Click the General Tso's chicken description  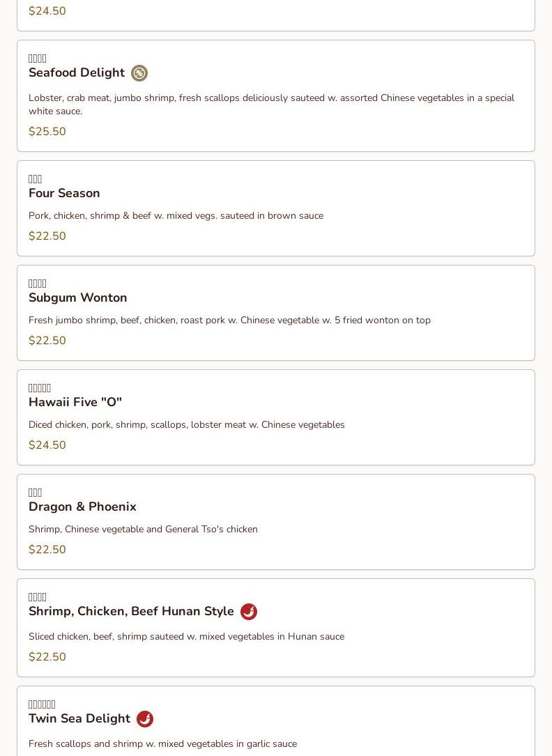(143, 530)
